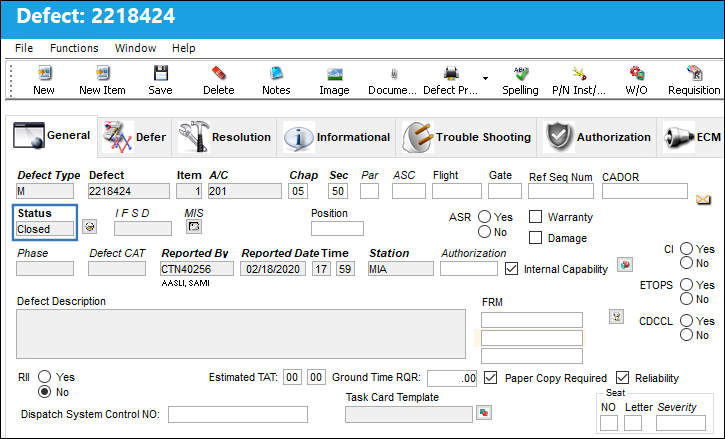This screenshot has height=439, width=725.
Task: Select CI No radio button
Action: [x=686, y=263]
